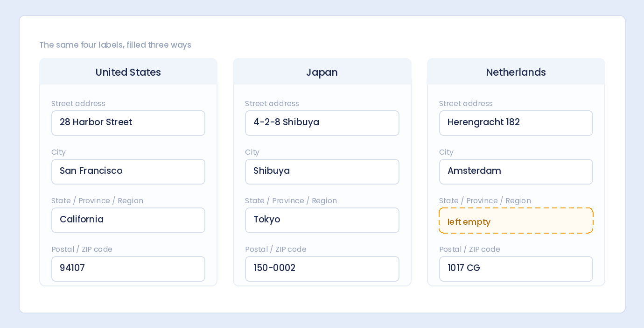644x328 pixels.
Task: Click the Japan card header
Action: click(x=322, y=72)
